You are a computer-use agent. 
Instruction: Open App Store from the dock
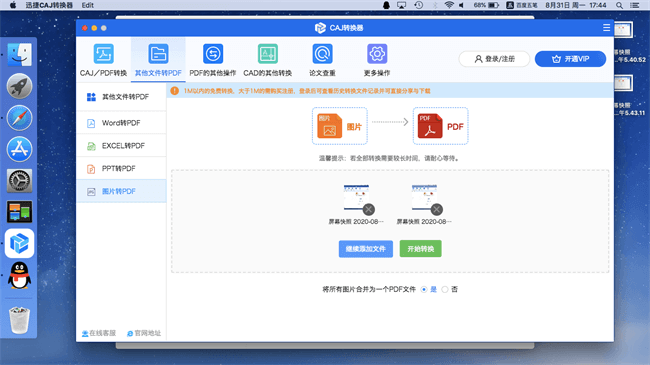pos(19,149)
